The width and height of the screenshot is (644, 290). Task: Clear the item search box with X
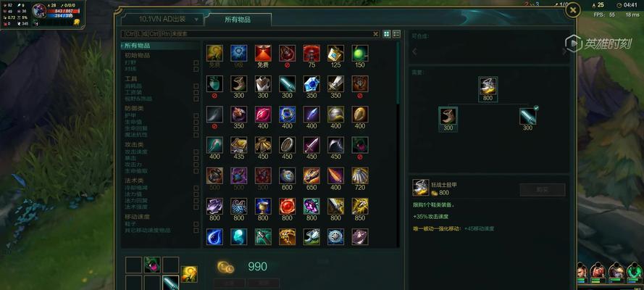[375, 34]
